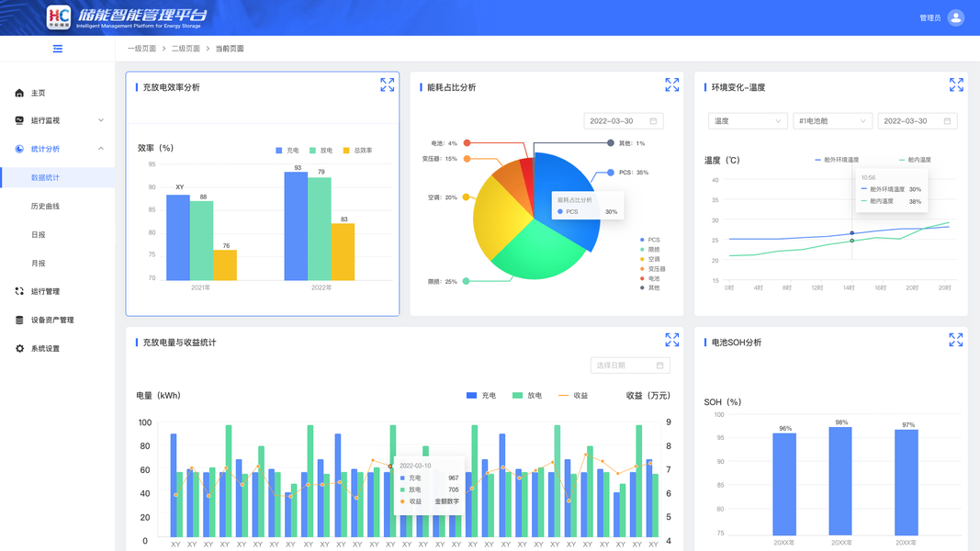Click the '空调: 20%' pie label
This screenshot has width=980, height=551.
tap(443, 197)
